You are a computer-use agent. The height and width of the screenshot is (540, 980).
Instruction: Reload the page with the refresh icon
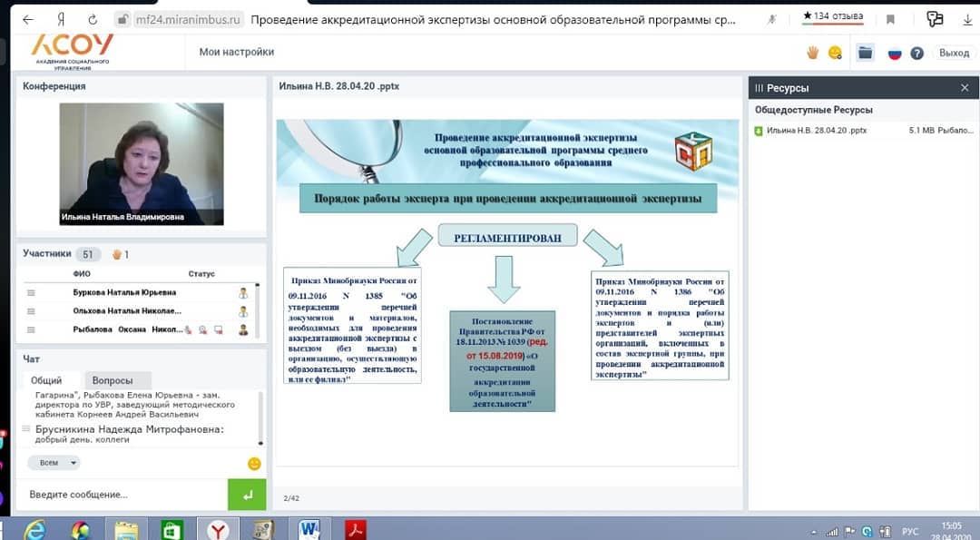93,19
